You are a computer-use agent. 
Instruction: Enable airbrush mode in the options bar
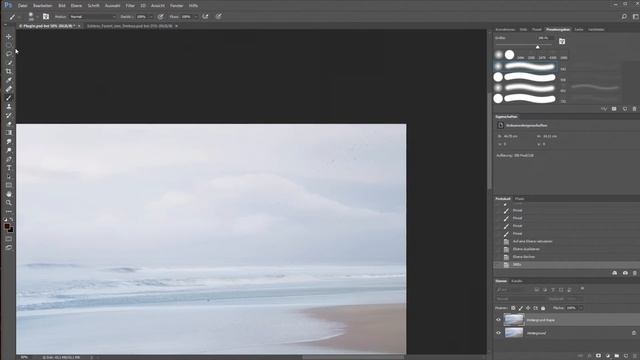[205, 17]
